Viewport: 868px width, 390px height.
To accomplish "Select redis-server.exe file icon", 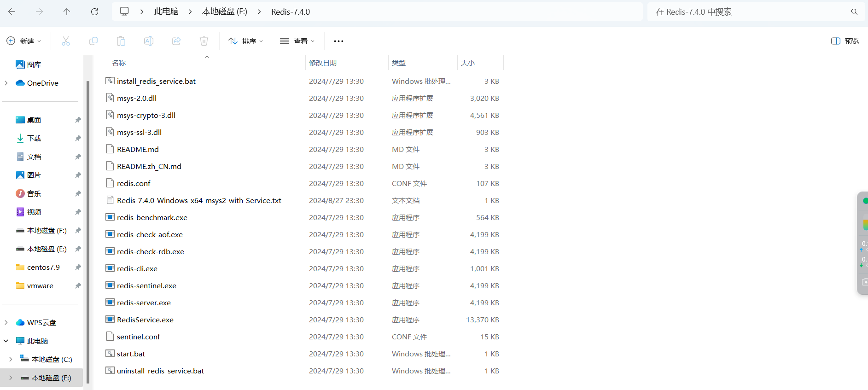I will click(x=110, y=303).
